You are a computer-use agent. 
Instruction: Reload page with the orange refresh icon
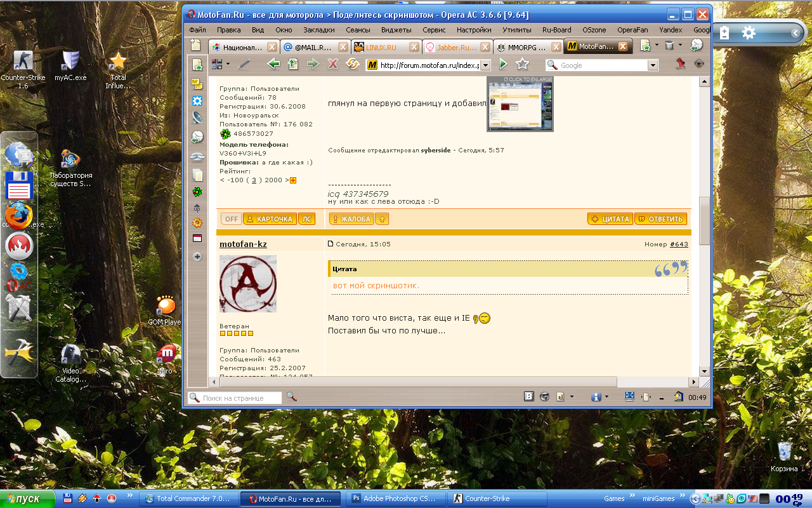(352, 64)
